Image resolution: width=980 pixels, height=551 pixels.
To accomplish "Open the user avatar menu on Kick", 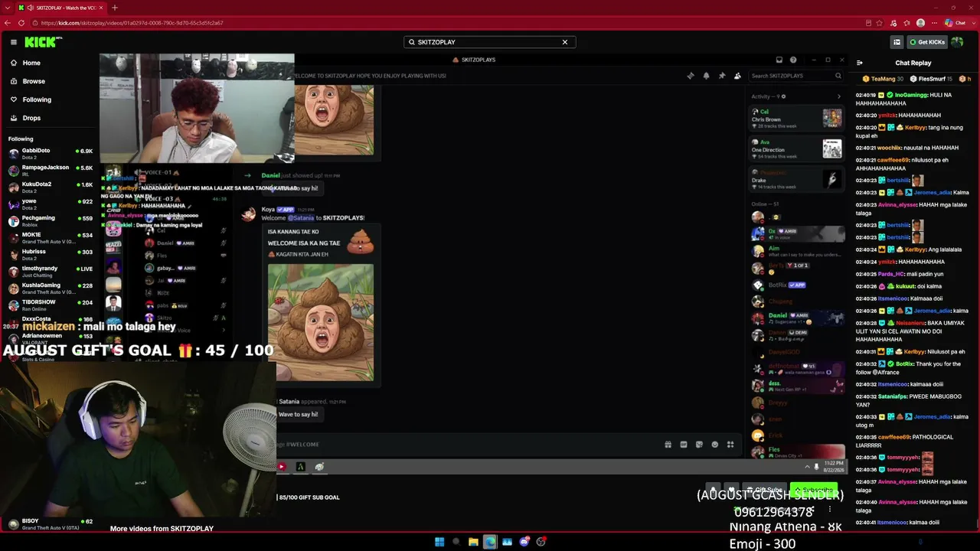I will (x=957, y=42).
